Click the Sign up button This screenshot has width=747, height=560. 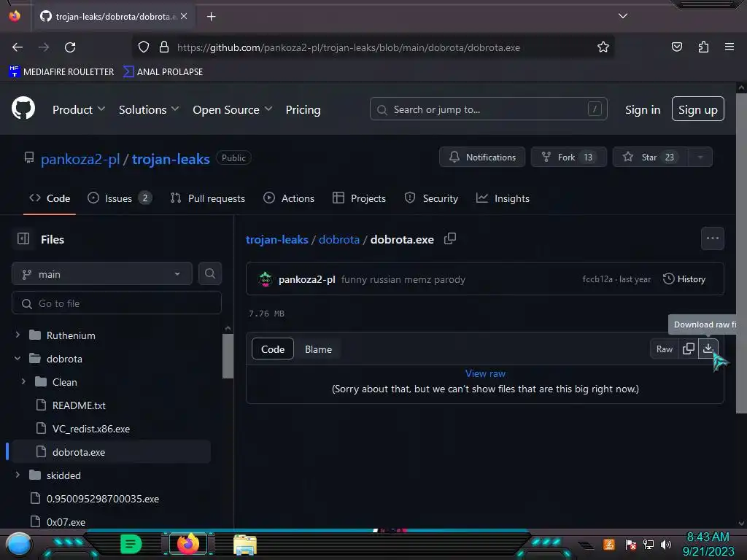tap(698, 109)
